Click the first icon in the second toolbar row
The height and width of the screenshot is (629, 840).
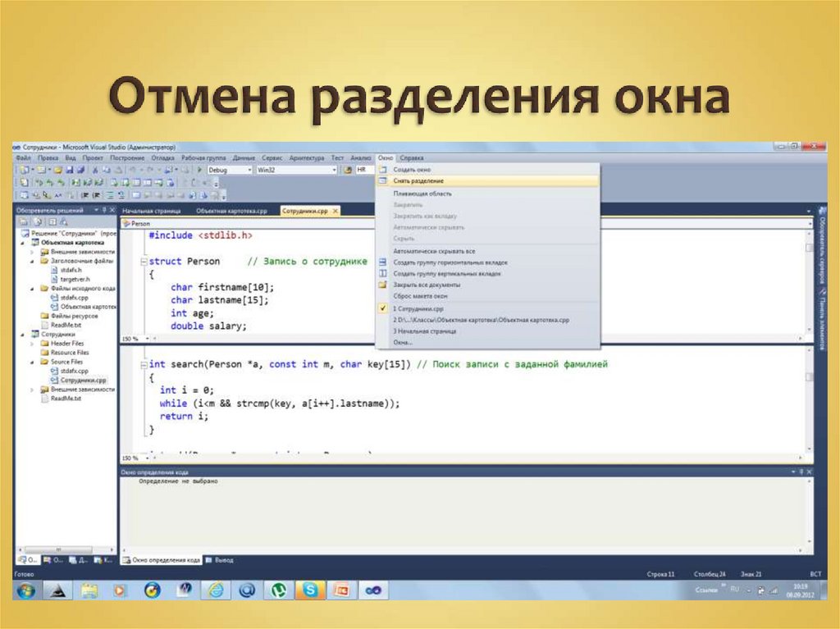pyautogui.click(x=25, y=183)
